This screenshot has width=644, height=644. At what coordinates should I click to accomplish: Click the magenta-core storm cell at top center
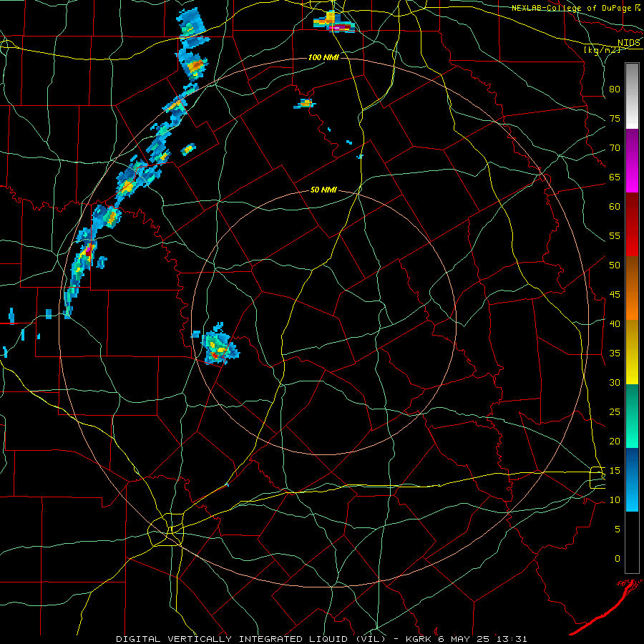[x=334, y=22]
